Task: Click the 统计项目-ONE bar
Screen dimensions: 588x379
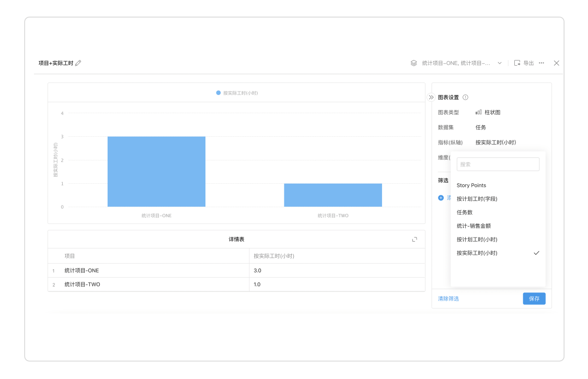Action: point(156,172)
